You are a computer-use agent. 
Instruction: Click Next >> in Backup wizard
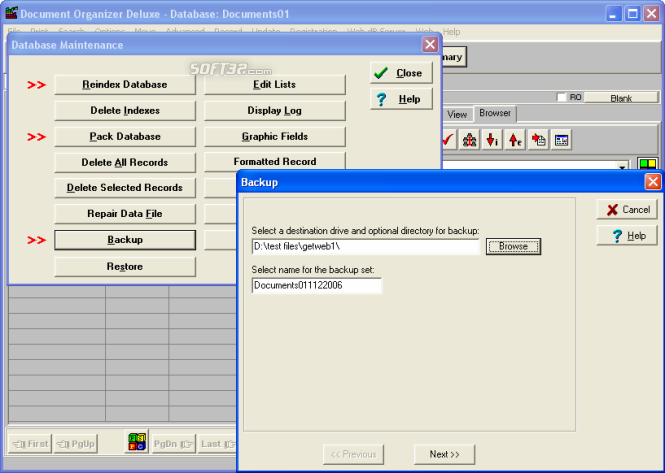pos(444,454)
